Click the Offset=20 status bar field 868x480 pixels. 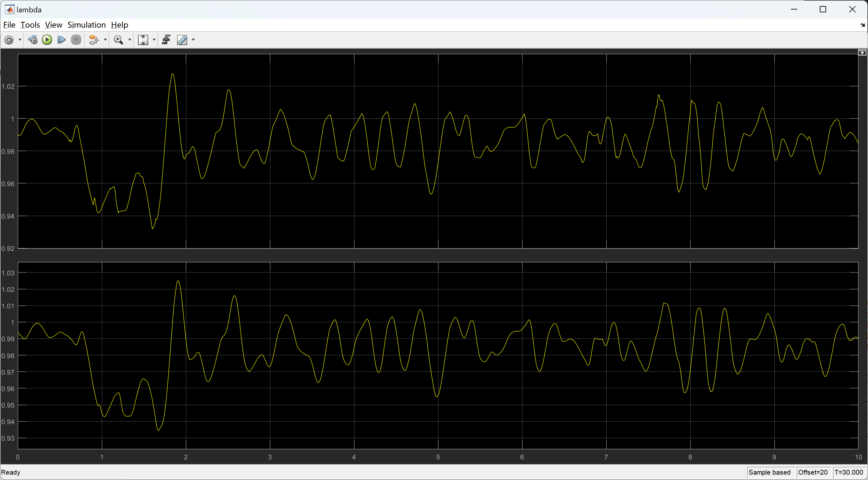pyautogui.click(x=813, y=472)
